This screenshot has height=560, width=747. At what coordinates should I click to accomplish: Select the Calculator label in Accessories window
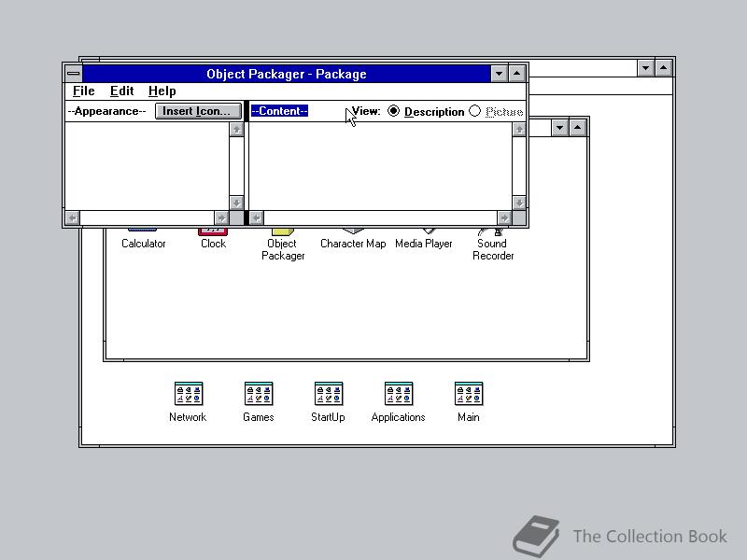tap(144, 244)
